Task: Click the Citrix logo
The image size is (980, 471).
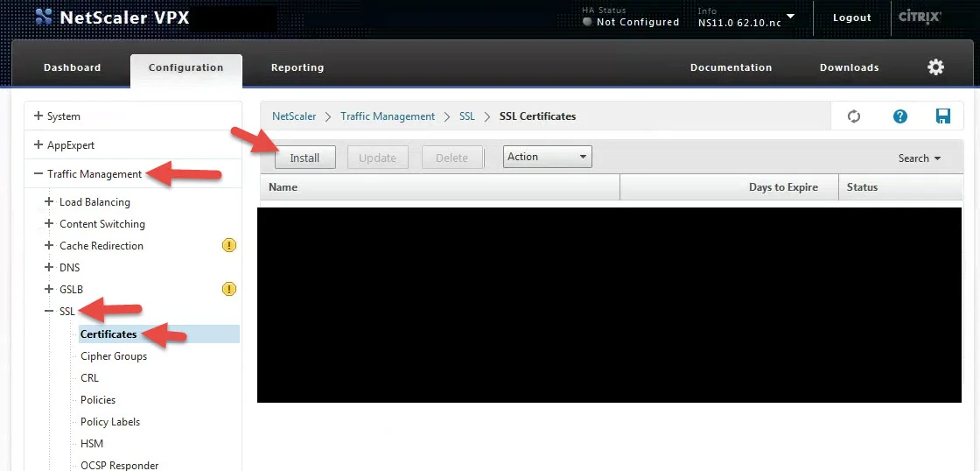Action: tap(920, 17)
